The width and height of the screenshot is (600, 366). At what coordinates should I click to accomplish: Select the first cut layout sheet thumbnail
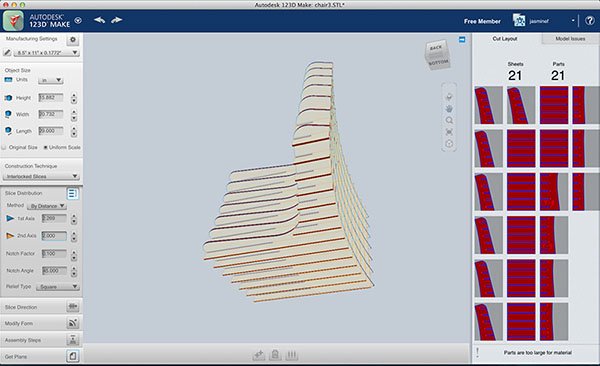[488, 105]
